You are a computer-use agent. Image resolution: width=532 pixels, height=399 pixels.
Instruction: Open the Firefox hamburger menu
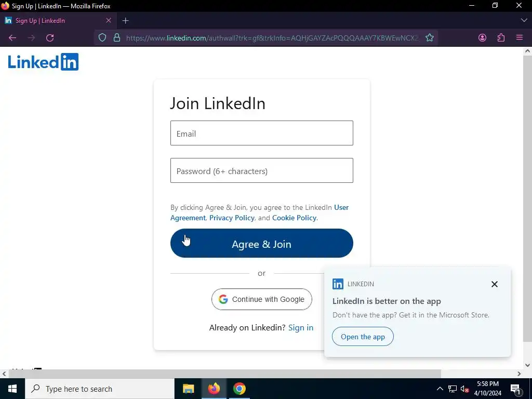(x=520, y=37)
